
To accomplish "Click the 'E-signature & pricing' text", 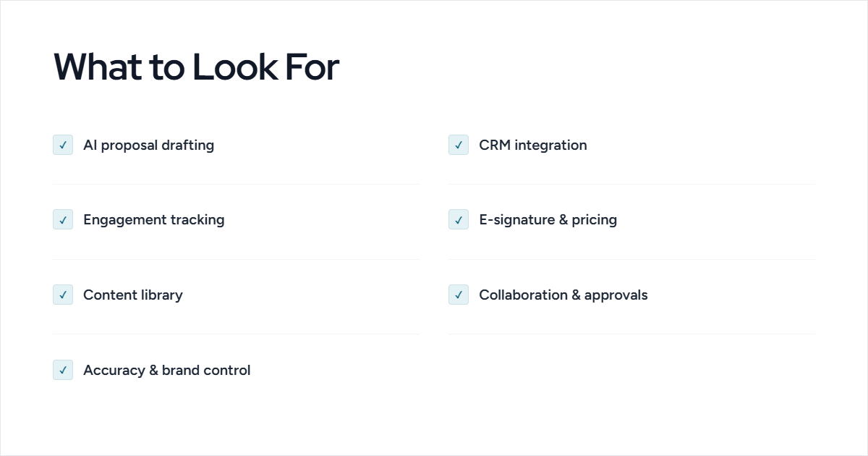I will pyautogui.click(x=548, y=219).
